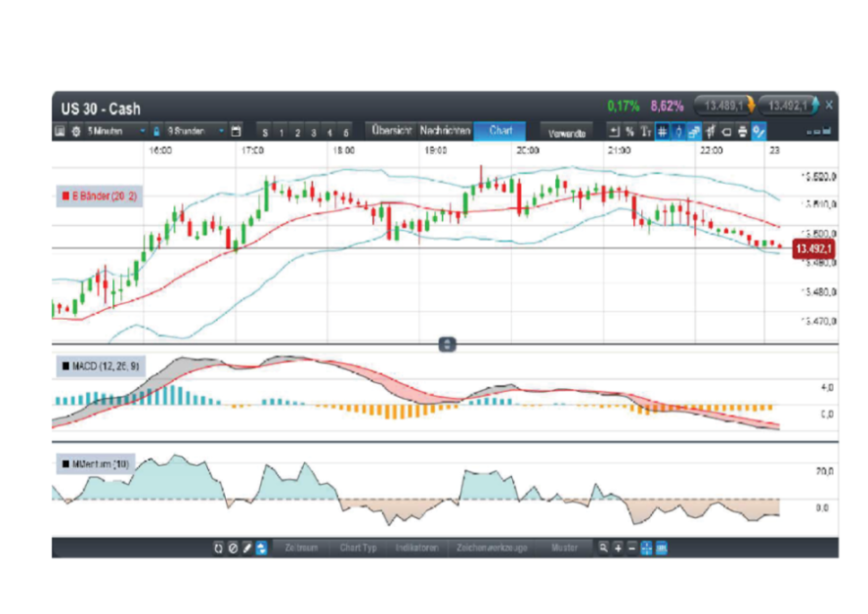Screen dimensions: 868x614
Task: Click the S preset button
Action: click(x=265, y=132)
